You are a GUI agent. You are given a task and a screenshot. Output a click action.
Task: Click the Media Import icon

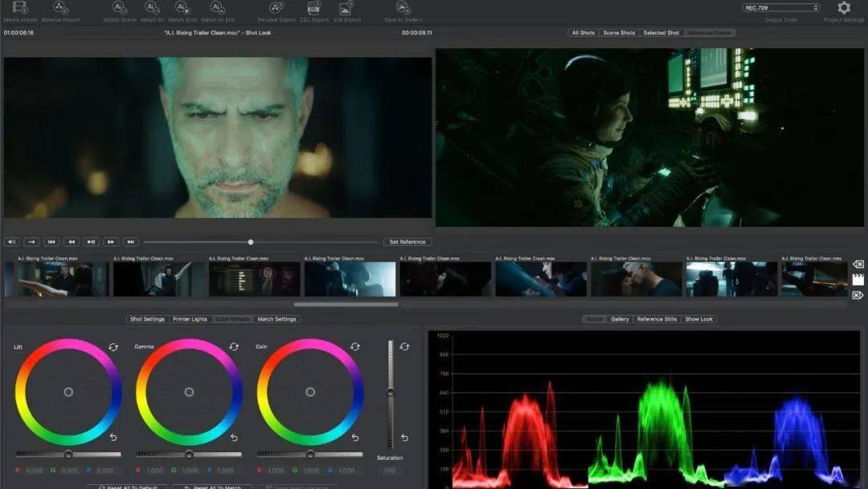[x=20, y=8]
